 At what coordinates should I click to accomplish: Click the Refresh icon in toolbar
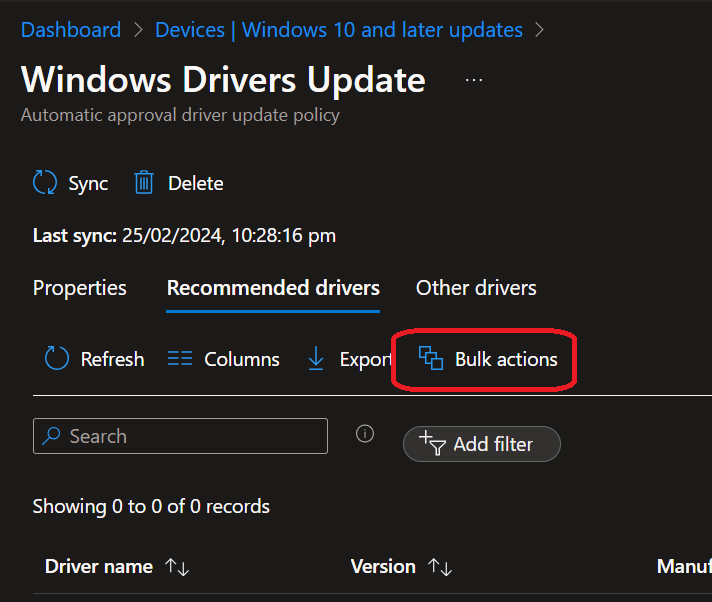coord(57,359)
